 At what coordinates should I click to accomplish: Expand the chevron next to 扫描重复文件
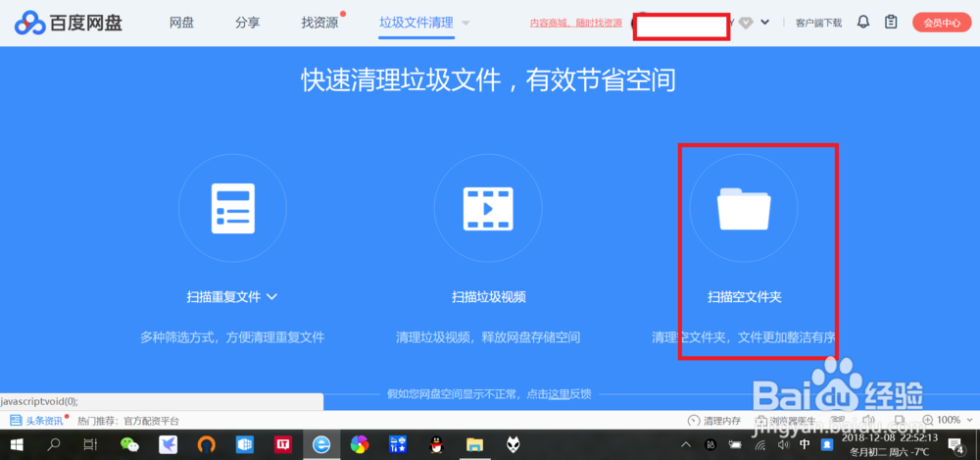[x=271, y=296]
